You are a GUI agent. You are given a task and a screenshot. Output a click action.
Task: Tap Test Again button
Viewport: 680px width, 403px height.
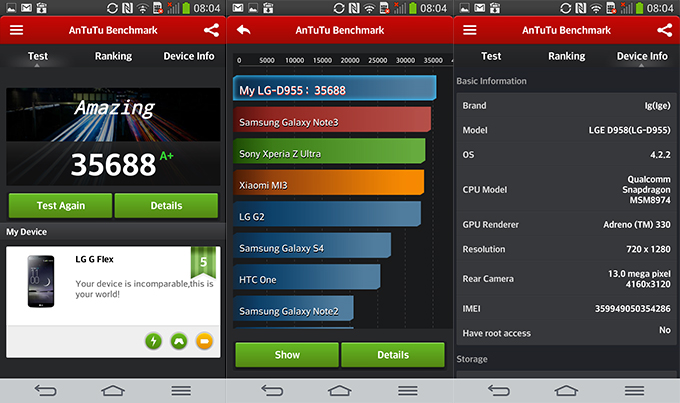coord(60,206)
